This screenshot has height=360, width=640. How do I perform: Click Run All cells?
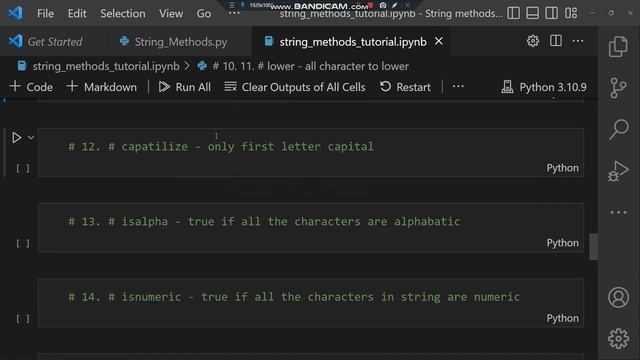[185, 87]
